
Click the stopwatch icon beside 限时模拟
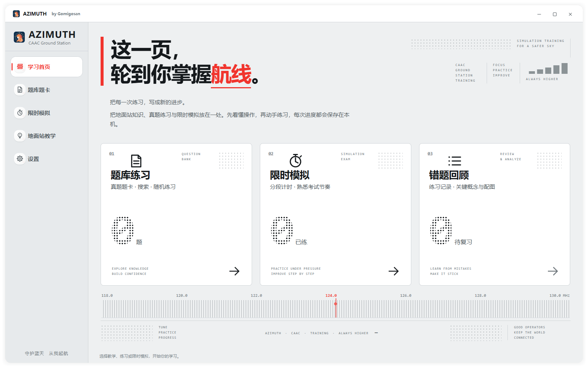(x=20, y=113)
